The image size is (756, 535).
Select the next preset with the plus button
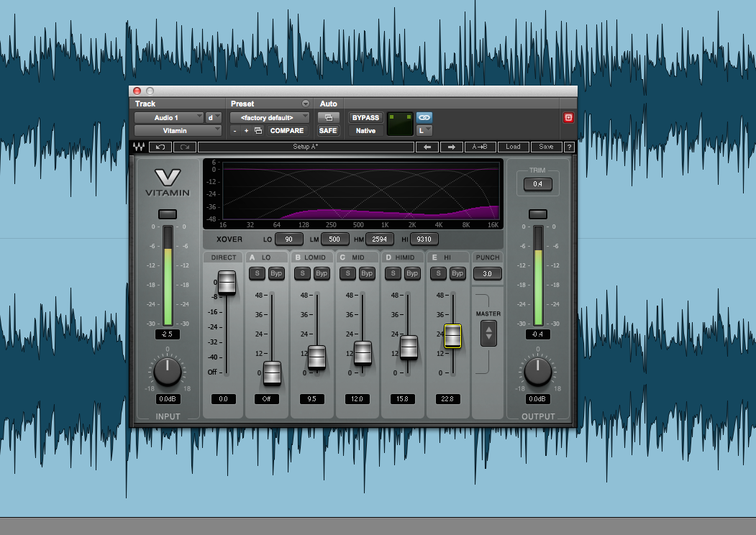click(x=247, y=131)
